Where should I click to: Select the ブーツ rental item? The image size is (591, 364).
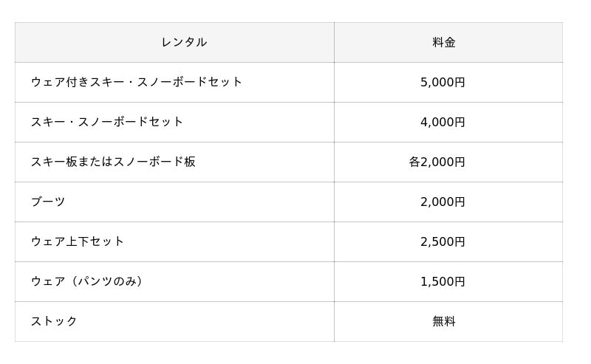click(48, 202)
